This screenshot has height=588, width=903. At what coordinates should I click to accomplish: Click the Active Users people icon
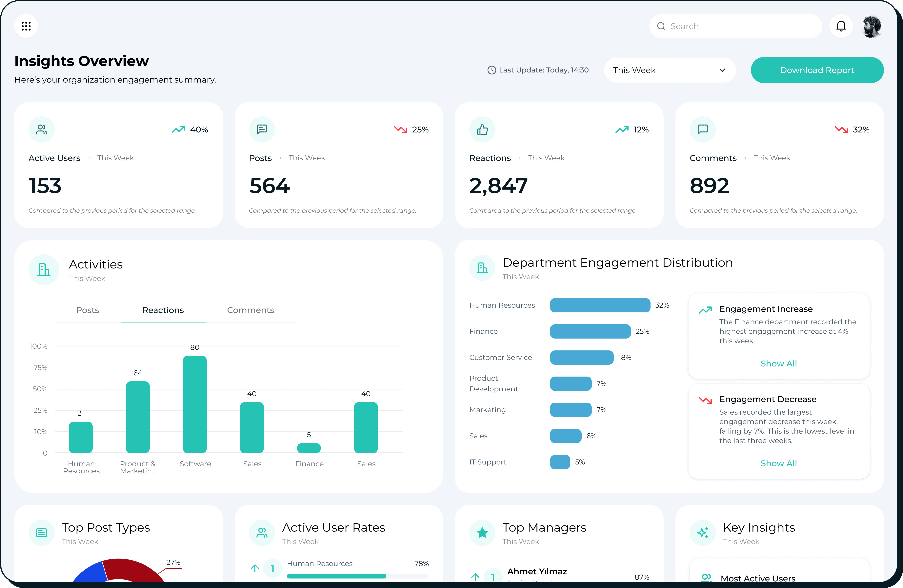pos(42,130)
